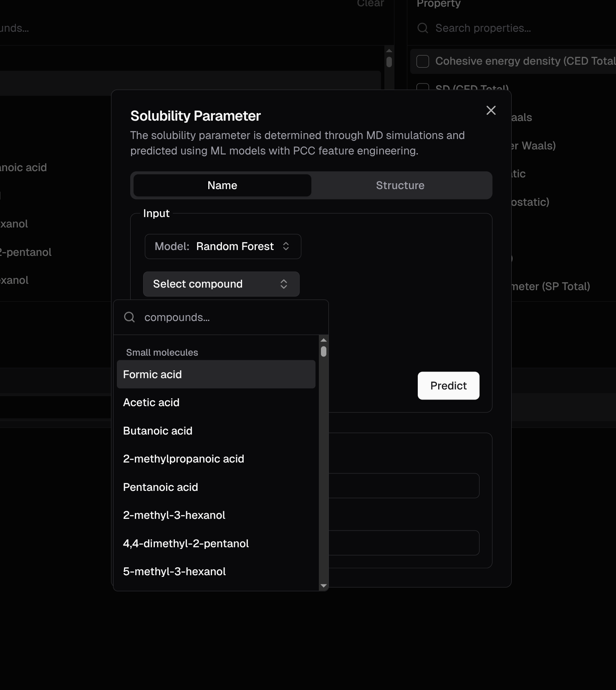
Task: Toggle the Cohesive energy density checkbox
Action: coord(423,61)
